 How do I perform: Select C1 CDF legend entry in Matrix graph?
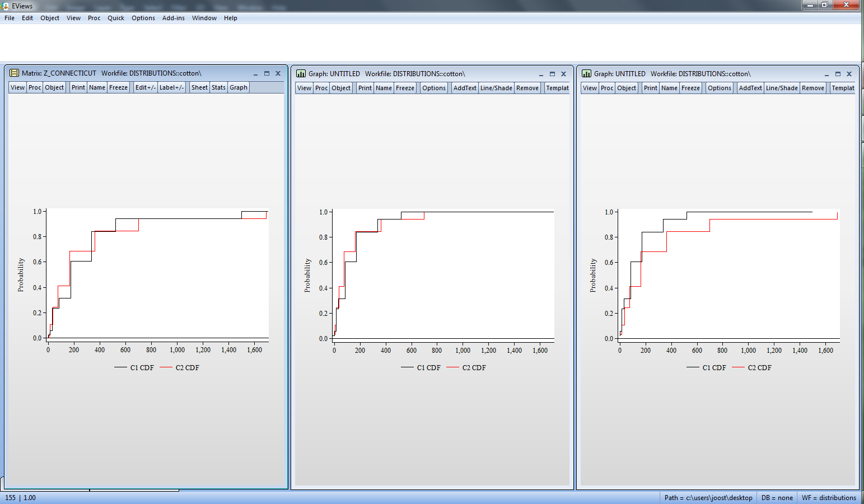[134, 367]
